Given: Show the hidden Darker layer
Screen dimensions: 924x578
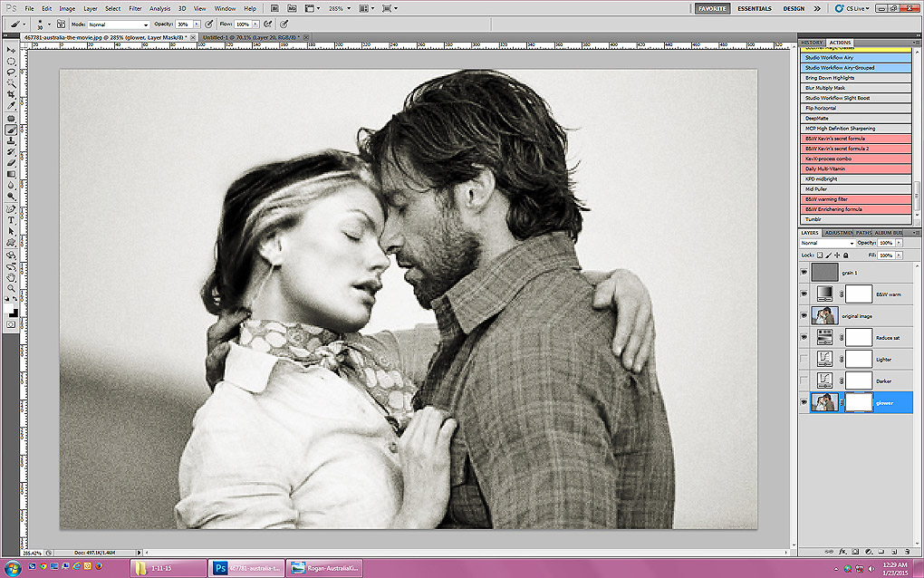Looking at the screenshot, I should [x=804, y=381].
